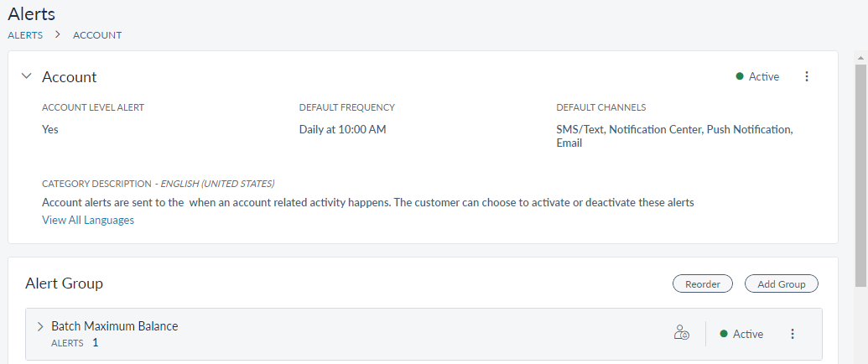Click the Batch Maximum Balance title
868x364 pixels.
point(115,326)
